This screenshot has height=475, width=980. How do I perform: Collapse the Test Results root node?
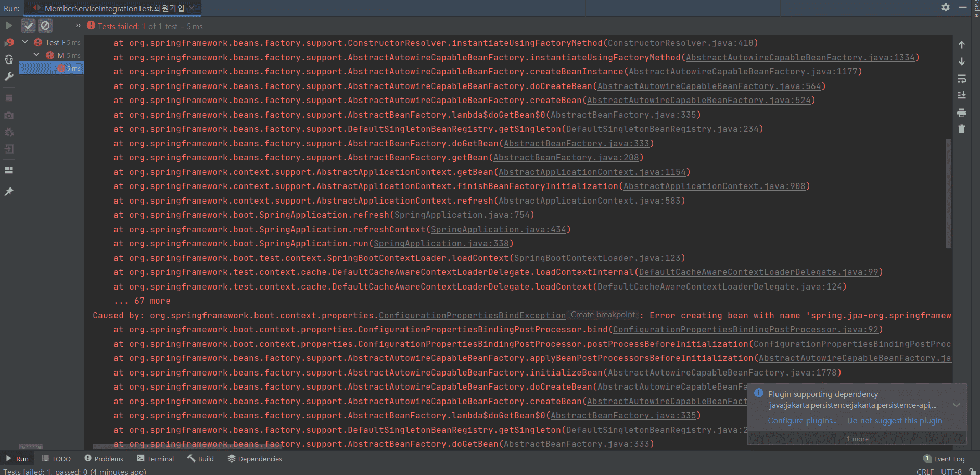(25, 42)
